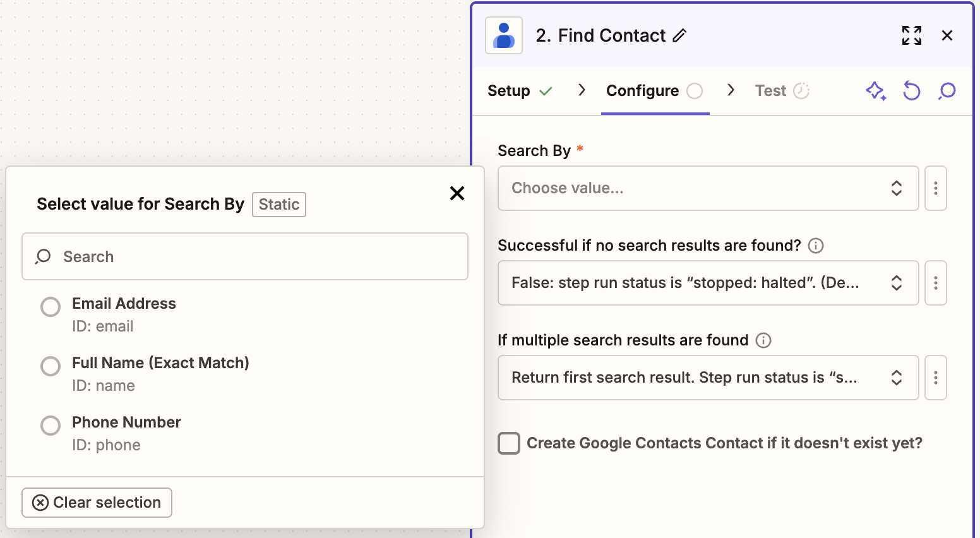The image size is (980, 538).
Task: Click the AI sparkle assistant icon
Action: tap(876, 91)
